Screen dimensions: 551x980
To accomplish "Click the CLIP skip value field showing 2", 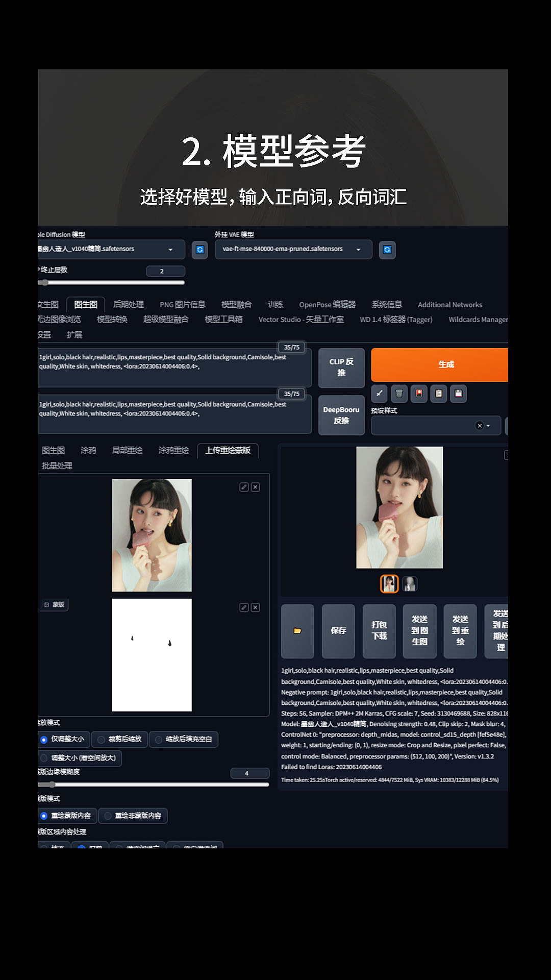I will tap(165, 271).
